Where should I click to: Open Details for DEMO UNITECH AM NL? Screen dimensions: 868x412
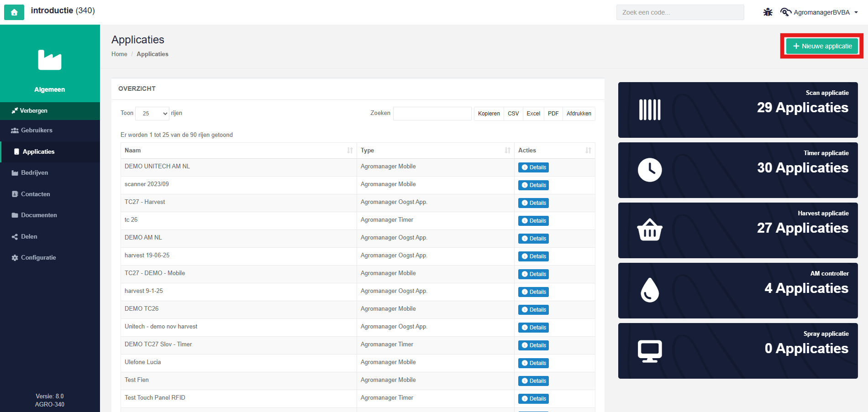pos(533,167)
